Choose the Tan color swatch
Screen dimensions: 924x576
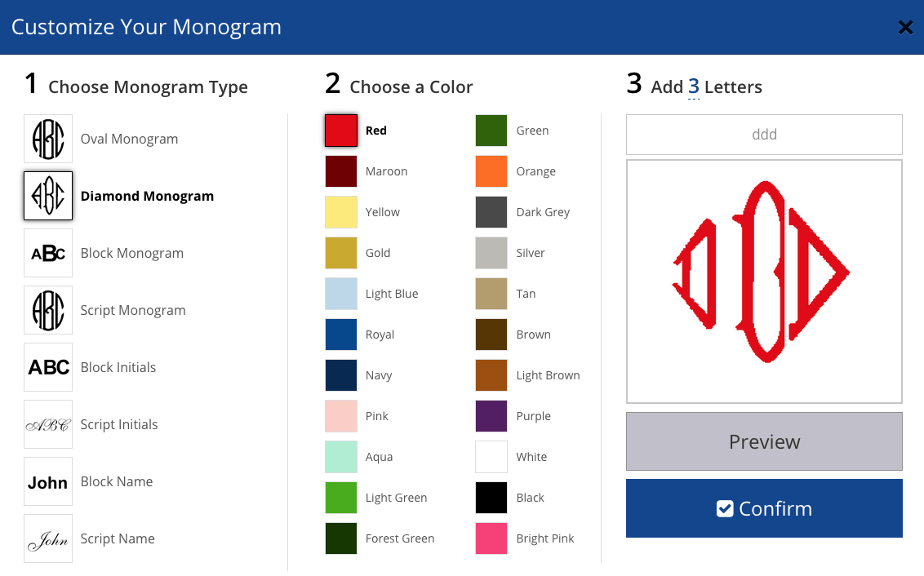pyautogui.click(x=491, y=294)
